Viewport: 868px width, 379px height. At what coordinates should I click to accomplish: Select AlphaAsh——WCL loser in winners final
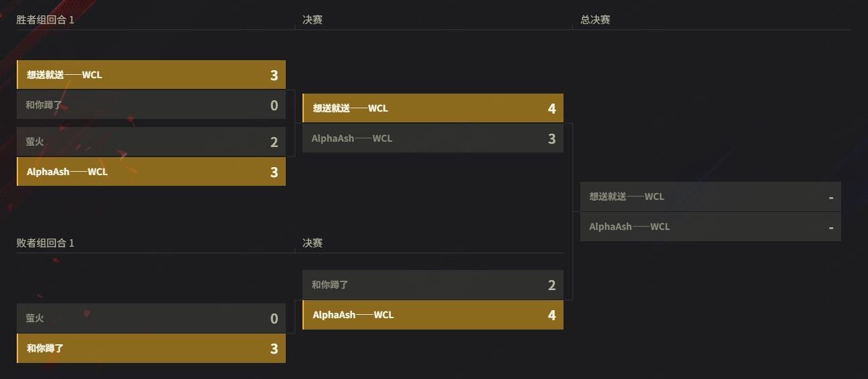[x=433, y=138]
